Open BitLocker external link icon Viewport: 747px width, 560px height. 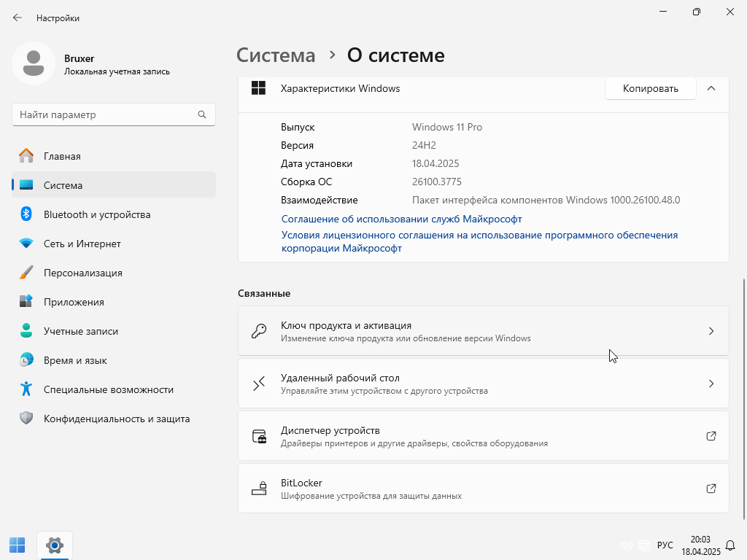(x=711, y=488)
